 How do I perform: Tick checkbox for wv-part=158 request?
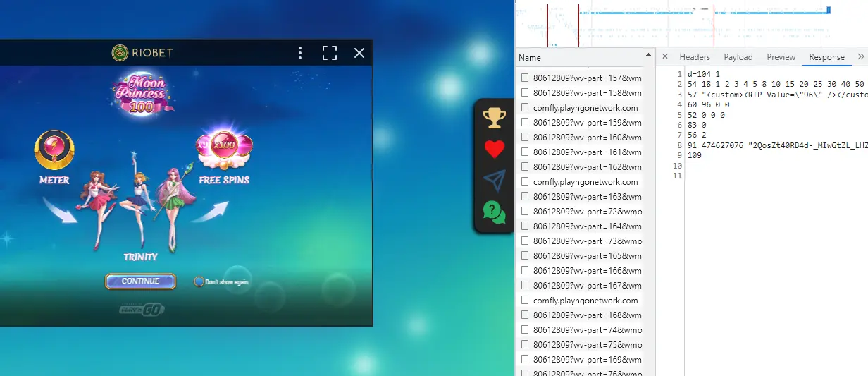click(x=524, y=92)
